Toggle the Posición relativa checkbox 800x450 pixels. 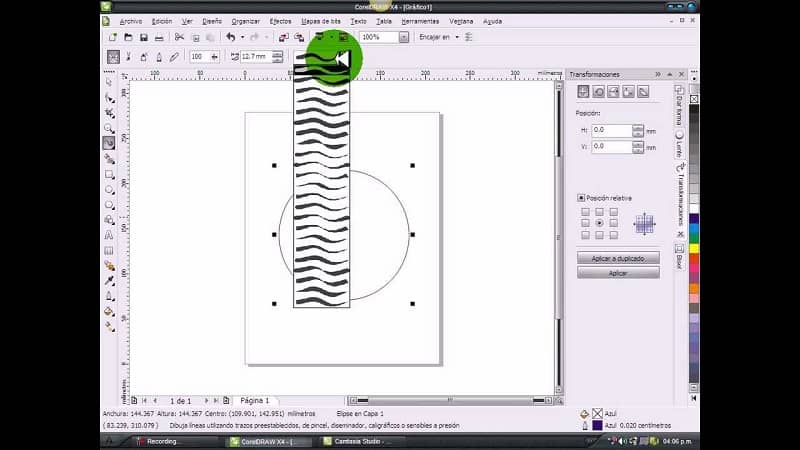pos(581,198)
